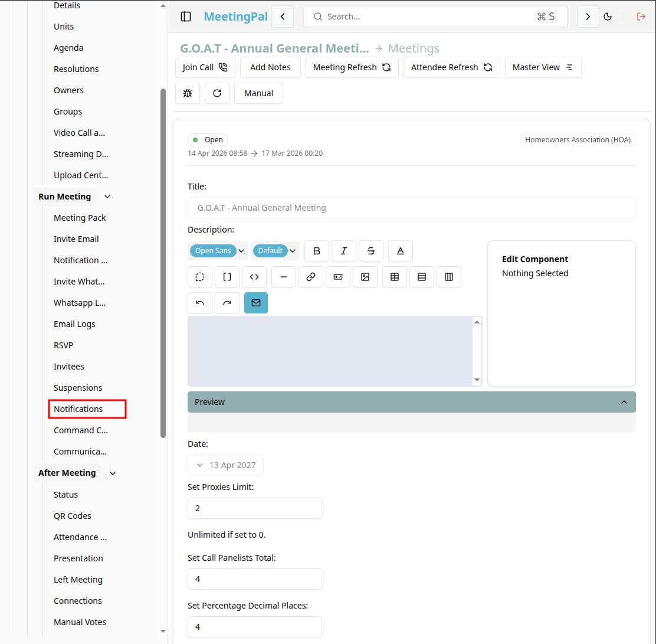
Task: Click the Search input field
Action: pos(435,17)
